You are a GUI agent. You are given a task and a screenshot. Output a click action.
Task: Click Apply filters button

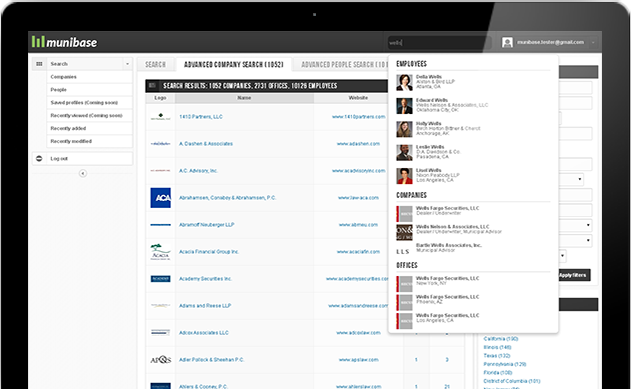point(572,275)
